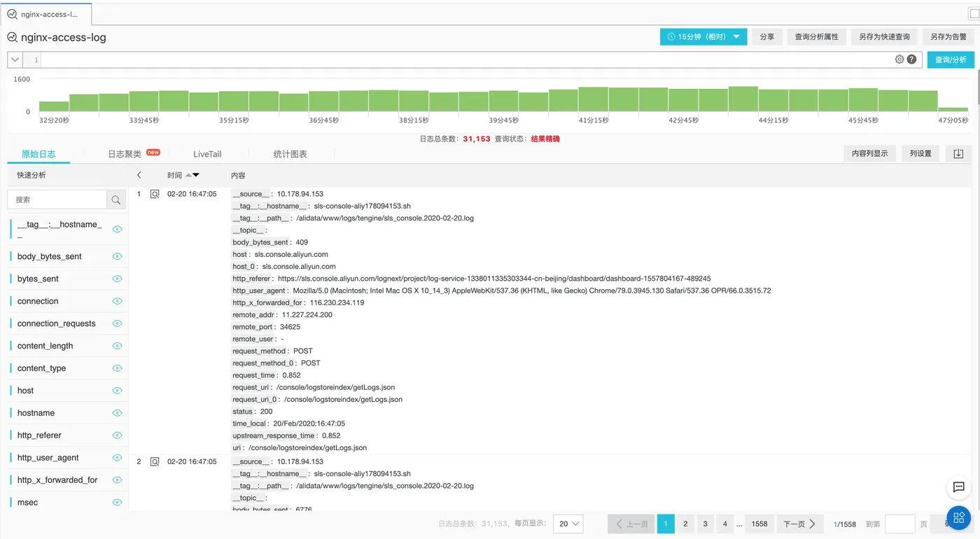Go to 下一页 next page

tap(799, 524)
